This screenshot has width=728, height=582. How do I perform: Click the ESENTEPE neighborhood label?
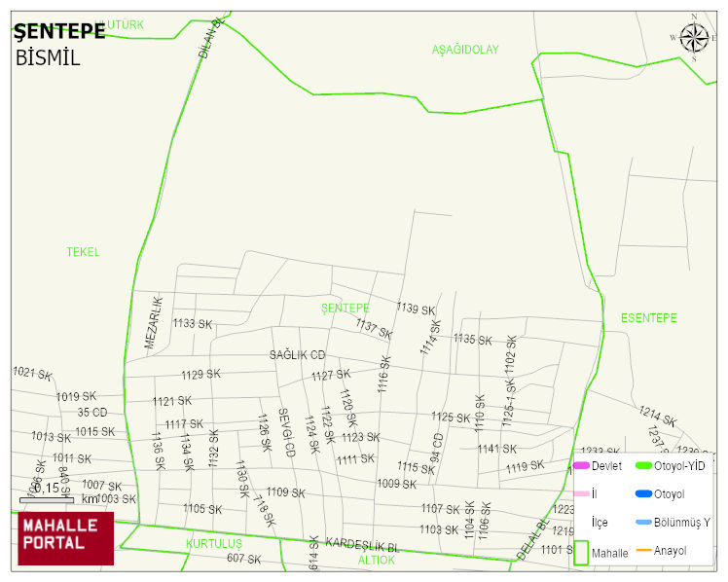648,318
